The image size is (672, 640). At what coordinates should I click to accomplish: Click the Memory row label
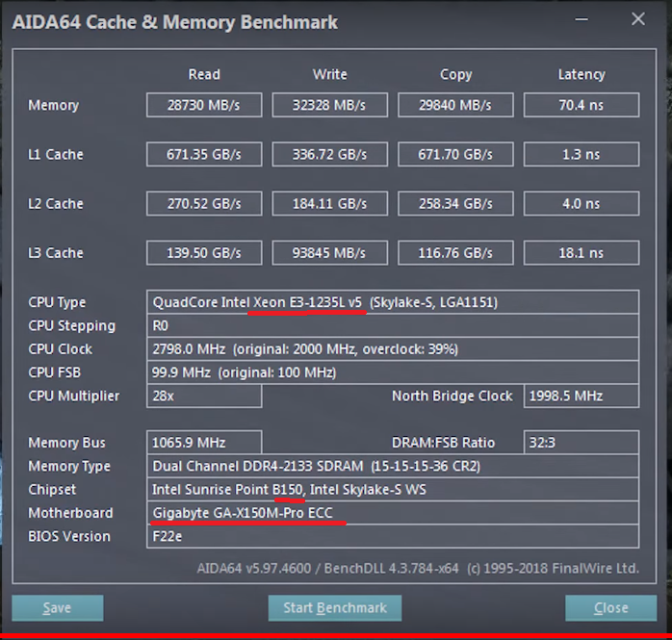point(54,105)
